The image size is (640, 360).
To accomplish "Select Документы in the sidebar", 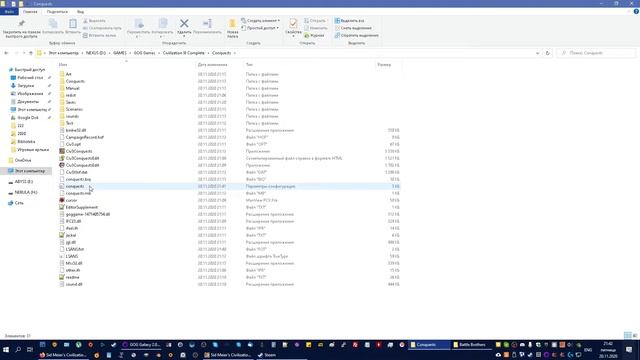I will 28,102.
